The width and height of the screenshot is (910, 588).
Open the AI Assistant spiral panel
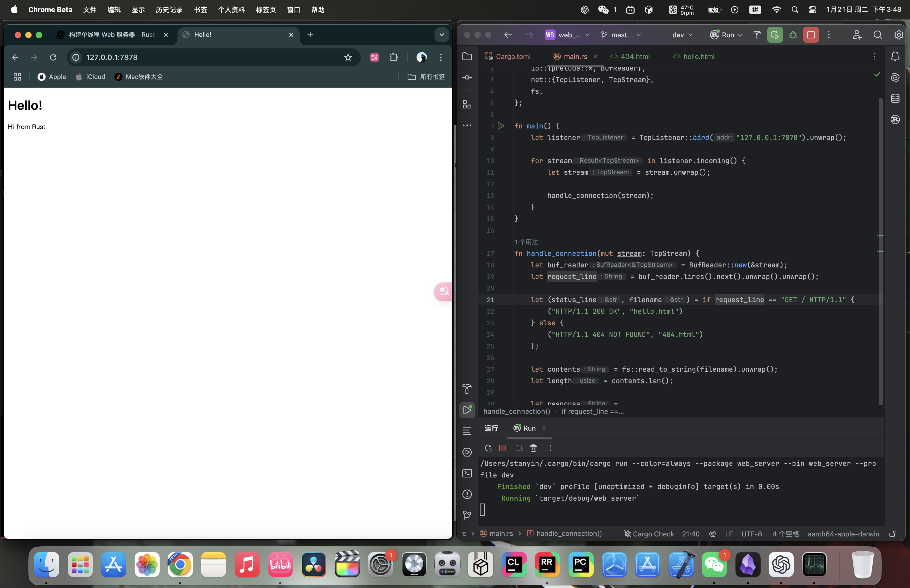[895, 77]
